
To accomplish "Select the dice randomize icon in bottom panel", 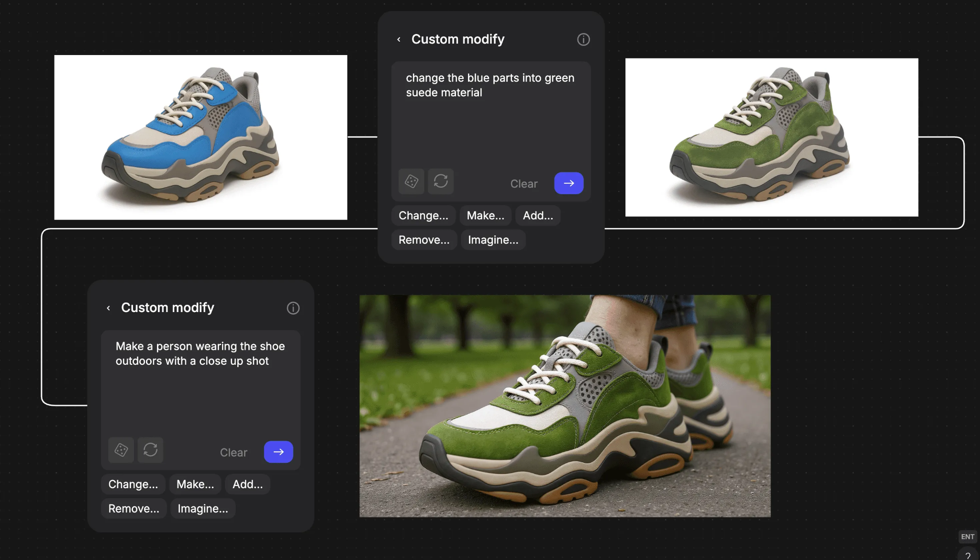I will click(121, 450).
